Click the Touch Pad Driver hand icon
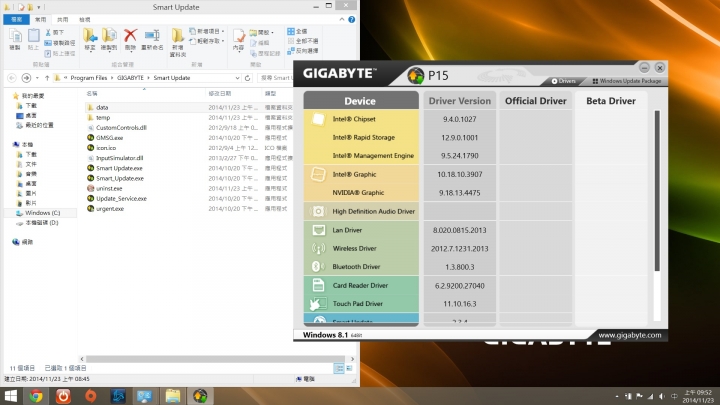 pyautogui.click(x=318, y=304)
